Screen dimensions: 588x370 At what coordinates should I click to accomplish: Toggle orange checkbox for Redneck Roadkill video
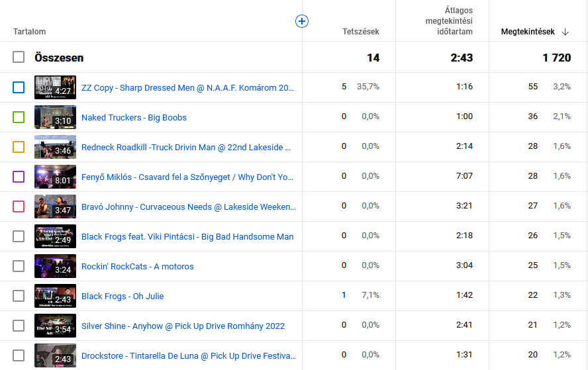pos(19,147)
